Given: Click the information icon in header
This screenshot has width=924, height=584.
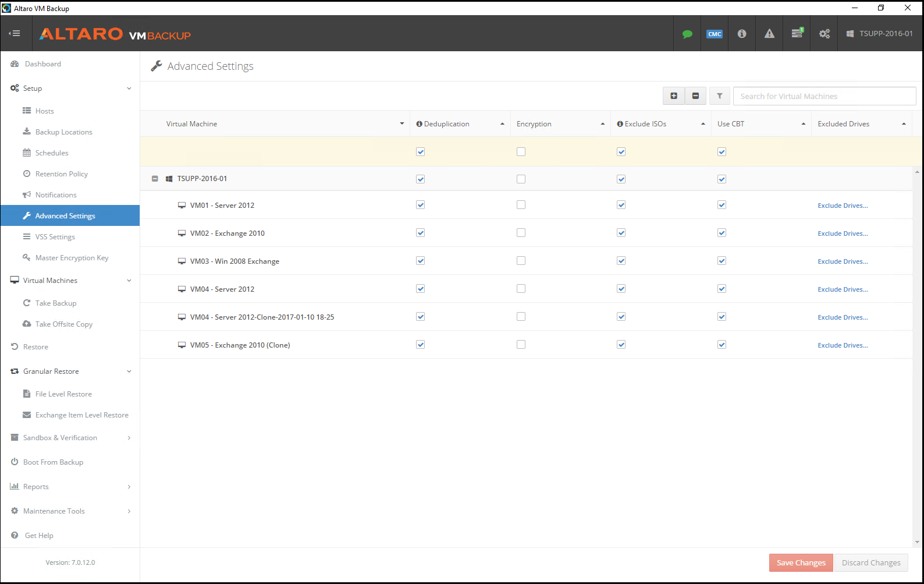Looking at the screenshot, I should pos(742,34).
